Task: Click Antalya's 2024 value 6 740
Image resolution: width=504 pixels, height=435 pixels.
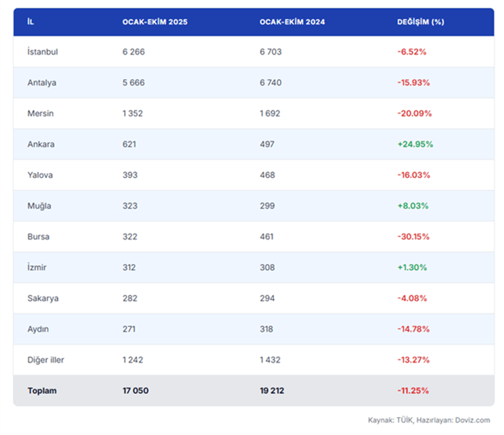Action: [x=271, y=83]
